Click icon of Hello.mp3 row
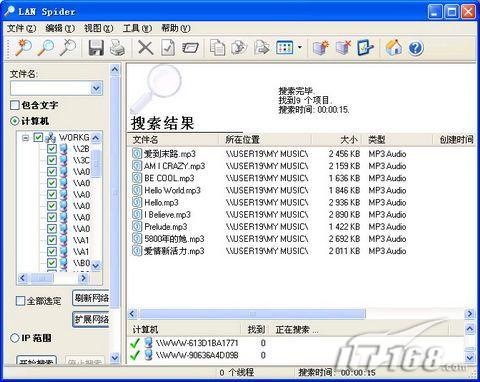The image size is (480, 382). [x=137, y=202]
